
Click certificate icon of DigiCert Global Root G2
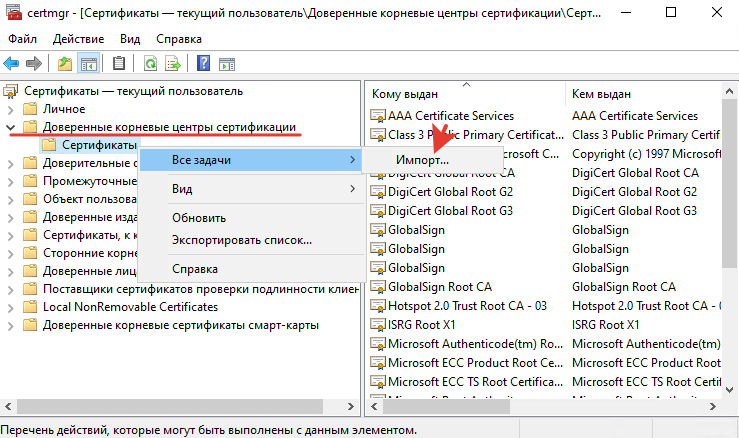(378, 192)
